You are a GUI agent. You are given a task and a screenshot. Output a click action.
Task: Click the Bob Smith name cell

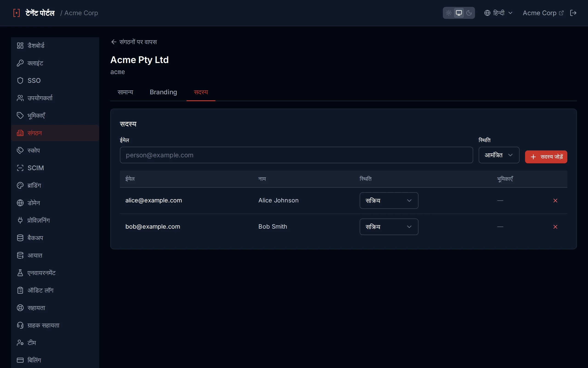[273, 227]
